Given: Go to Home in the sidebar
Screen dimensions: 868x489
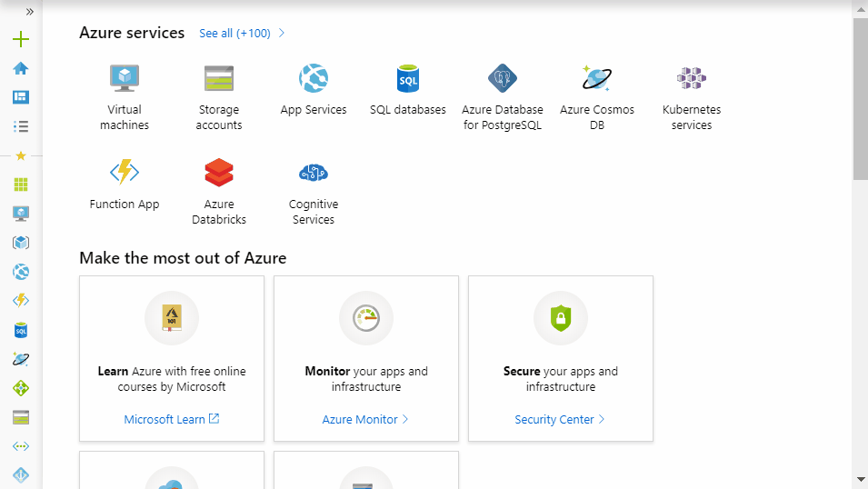Looking at the screenshot, I should tap(21, 68).
